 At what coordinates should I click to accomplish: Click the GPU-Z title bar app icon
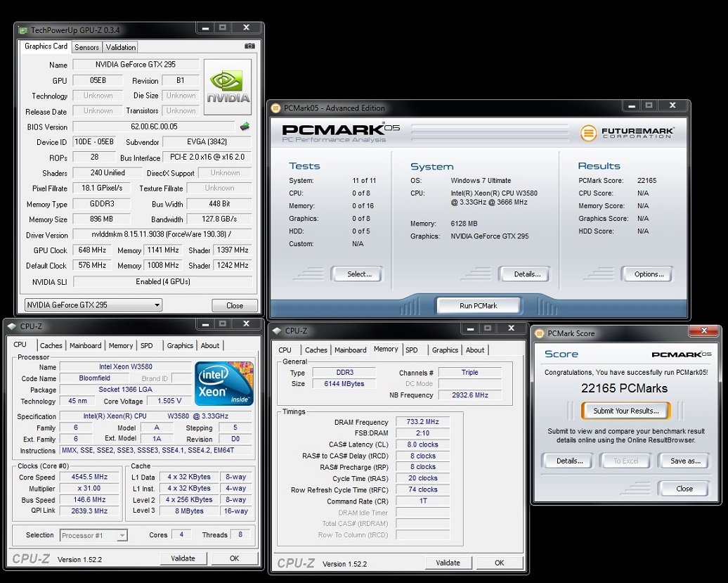[22, 30]
